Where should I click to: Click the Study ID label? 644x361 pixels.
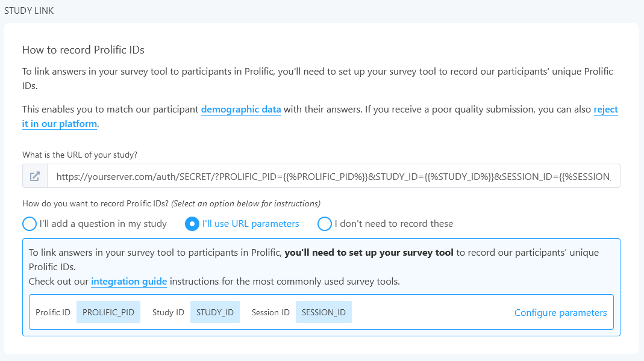(168, 312)
